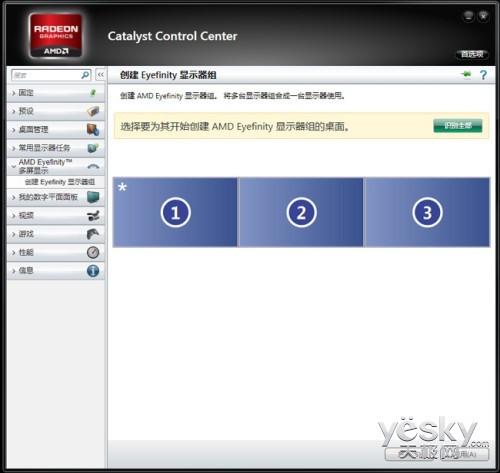Select display number 2
This screenshot has width=500, height=473.
point(301,212)
